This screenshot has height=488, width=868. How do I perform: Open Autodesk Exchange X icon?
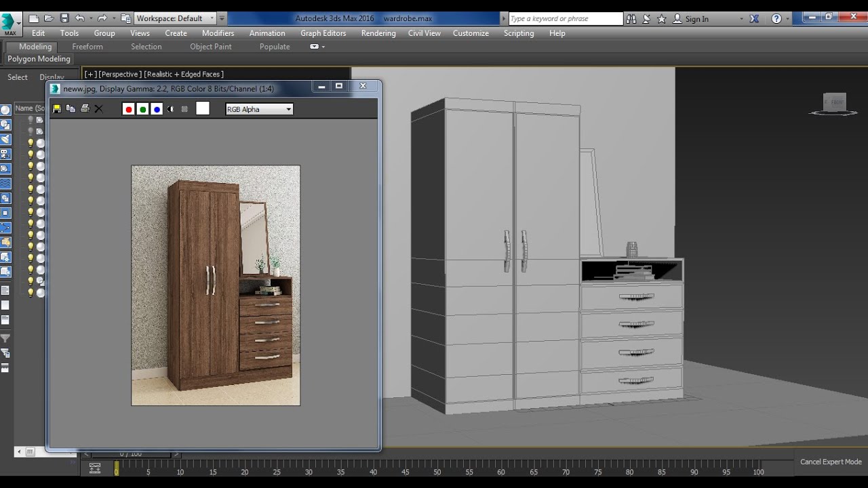point(754,19)
